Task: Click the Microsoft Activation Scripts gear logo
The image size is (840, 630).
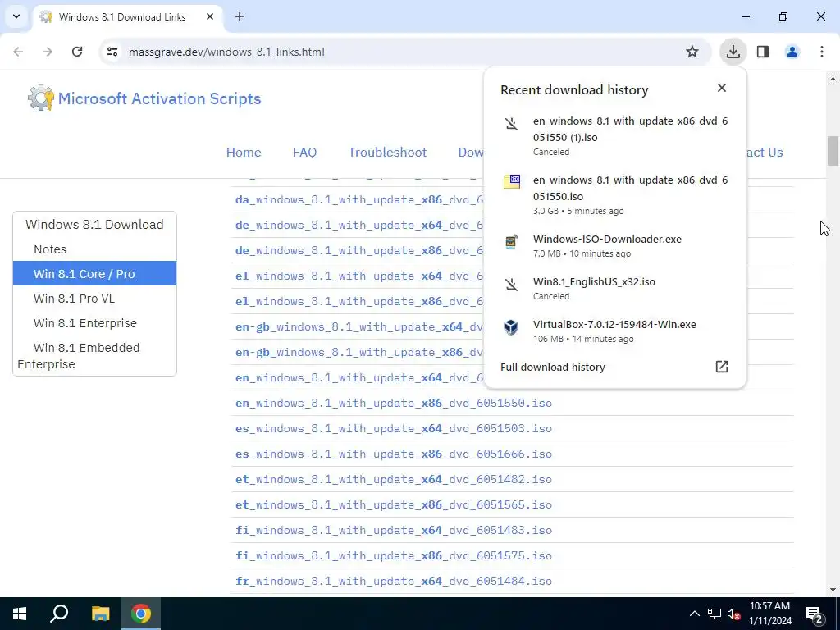Action: [41, 98]
